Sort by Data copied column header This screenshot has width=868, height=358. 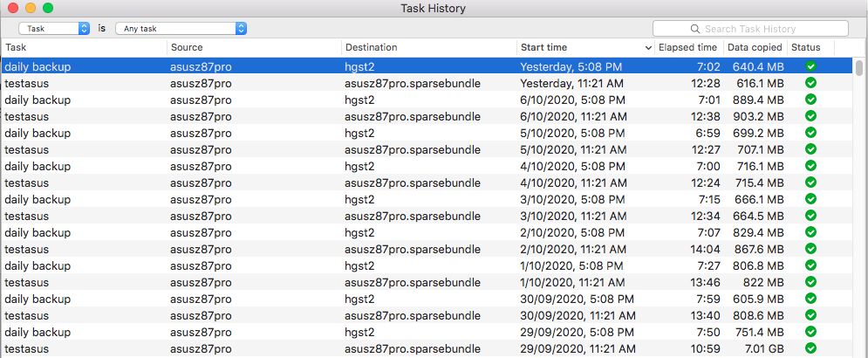pos(755,47)
